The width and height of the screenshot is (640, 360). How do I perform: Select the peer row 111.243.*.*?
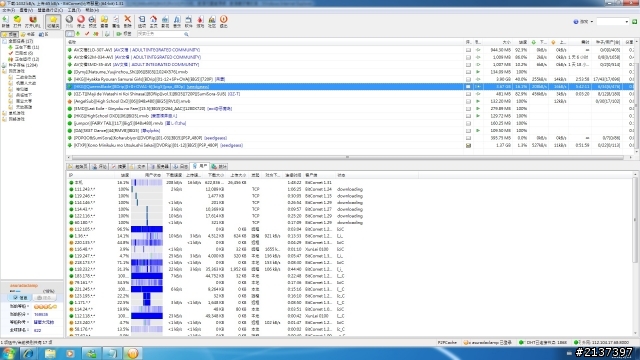[351, 189]
